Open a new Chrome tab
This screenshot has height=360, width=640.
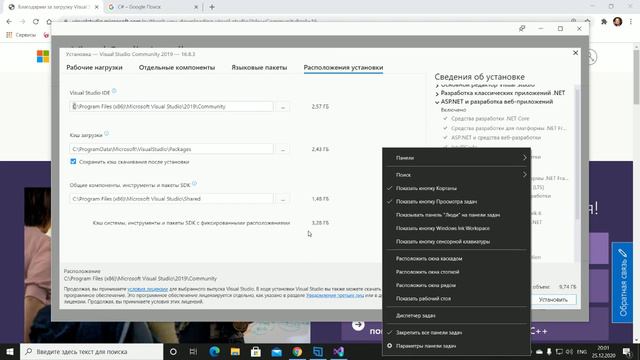coord(212,7)
